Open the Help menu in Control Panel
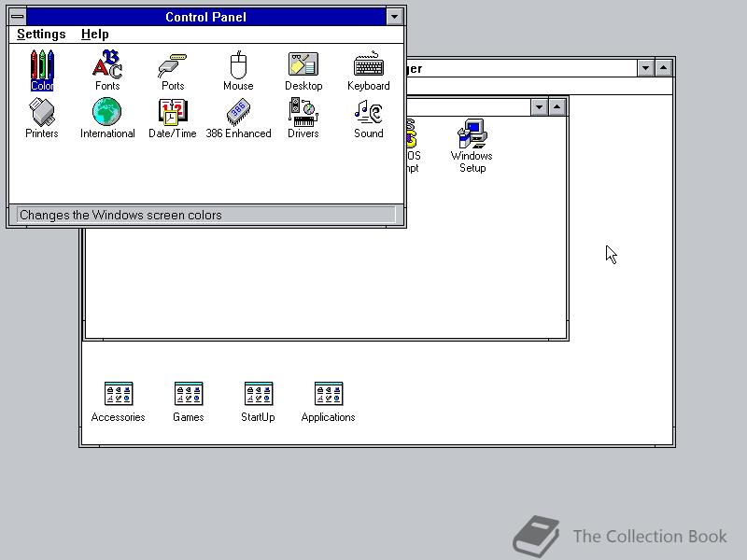Image resolution: width=747 pixels, height=560 pixels. 95,34
